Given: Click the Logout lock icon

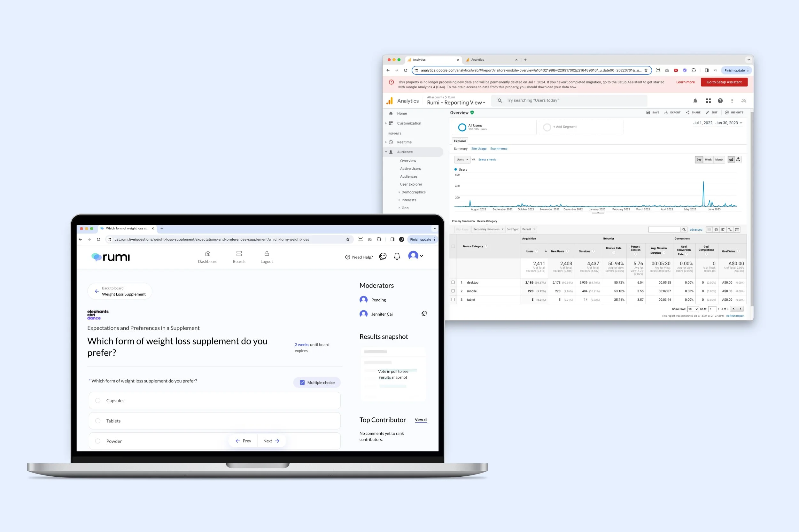Looking at the screenshot, I should coord(267,253).
